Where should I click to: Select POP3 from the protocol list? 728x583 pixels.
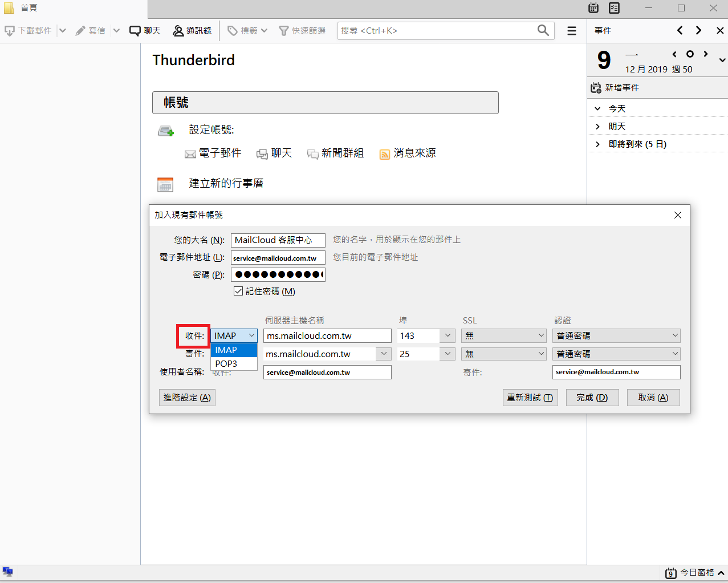pyautogui.click(x=234, y=363)
